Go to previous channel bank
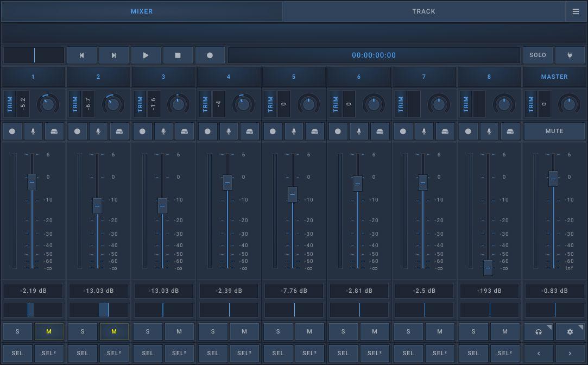The width and height of the screenshot is (588, 365). pyautogui.click(x=539, y=354)
